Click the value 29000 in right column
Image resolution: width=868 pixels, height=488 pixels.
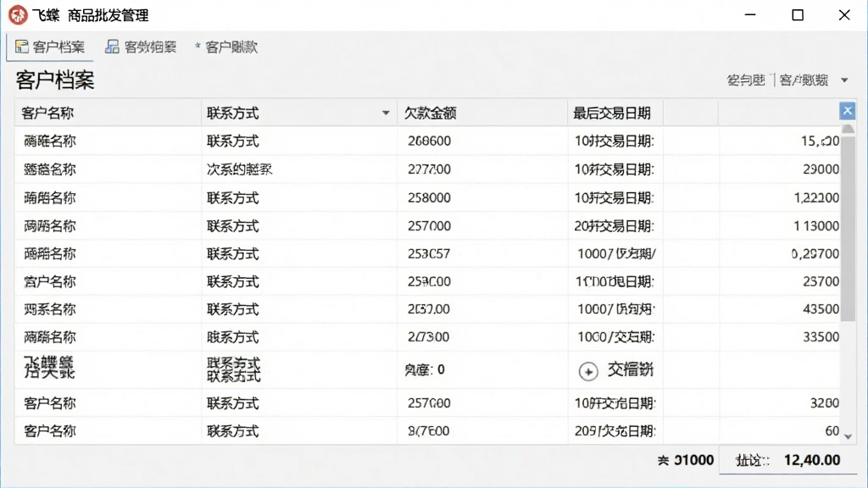pos(821,169)
